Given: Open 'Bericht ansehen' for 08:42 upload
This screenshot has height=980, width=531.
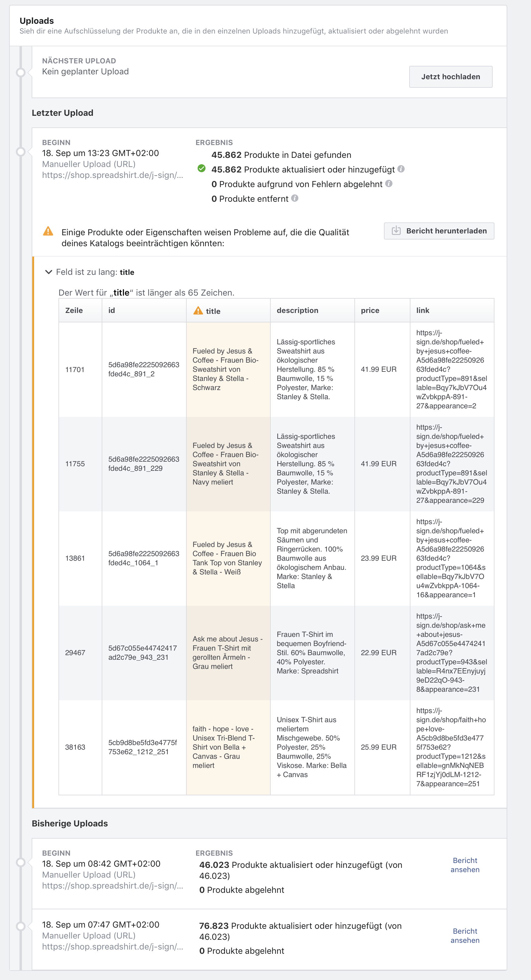Looking at the screenshot, I should pos(465,865).
